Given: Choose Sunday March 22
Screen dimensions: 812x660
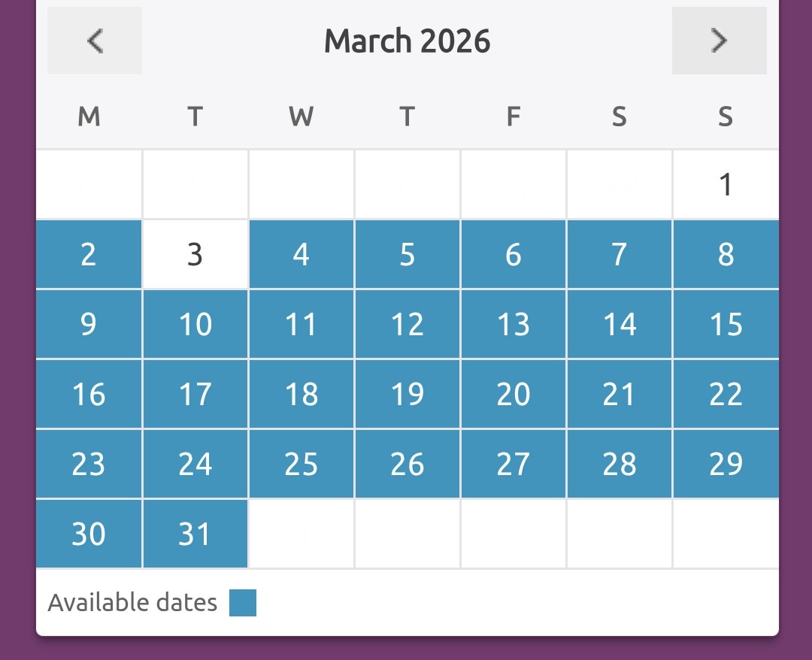Looking at the screenshot, I should pos(726,395).
